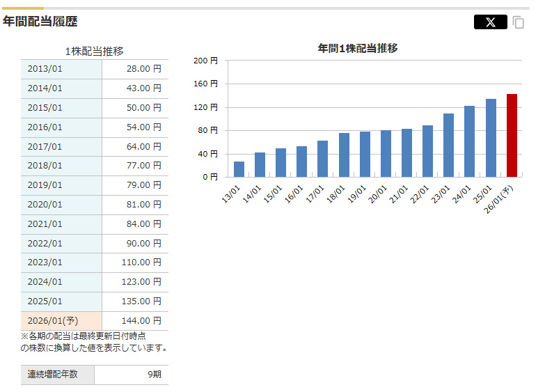
Task: Click the 18/01 bar in the chart
Action: [344, 155]
